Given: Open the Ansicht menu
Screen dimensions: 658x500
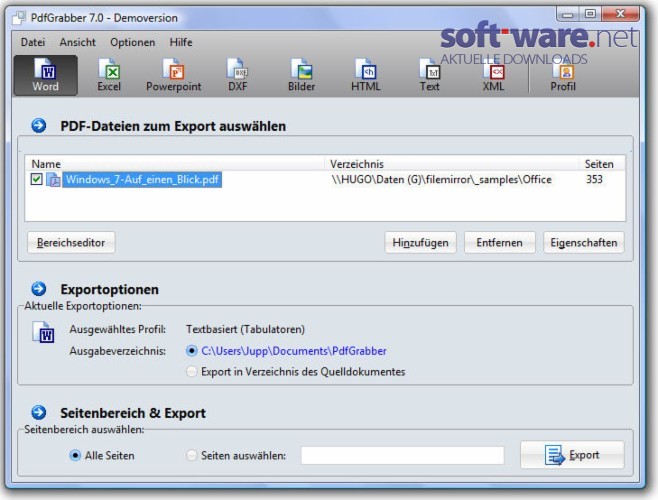Looking at the screenshot, I should point(78,42).
